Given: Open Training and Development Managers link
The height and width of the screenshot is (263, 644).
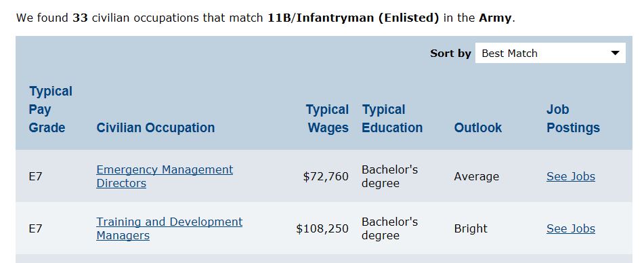Looking at the screenshot, I should (x=169, y=228).
